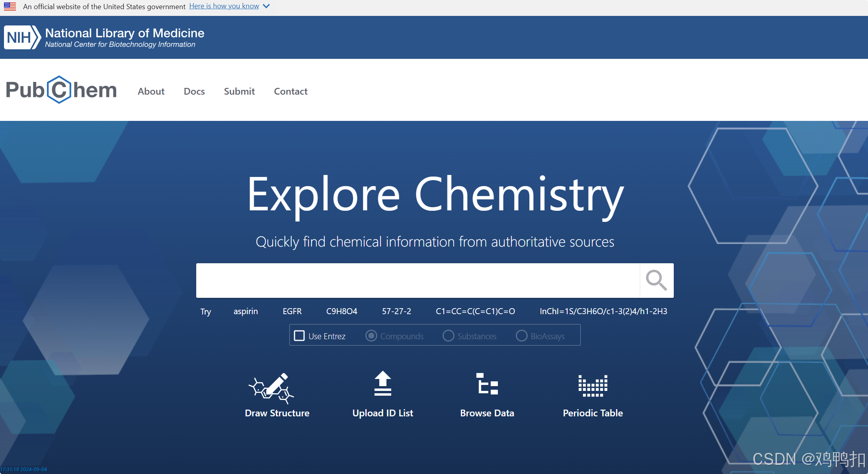Click the PubChem logo

[61, 90]
